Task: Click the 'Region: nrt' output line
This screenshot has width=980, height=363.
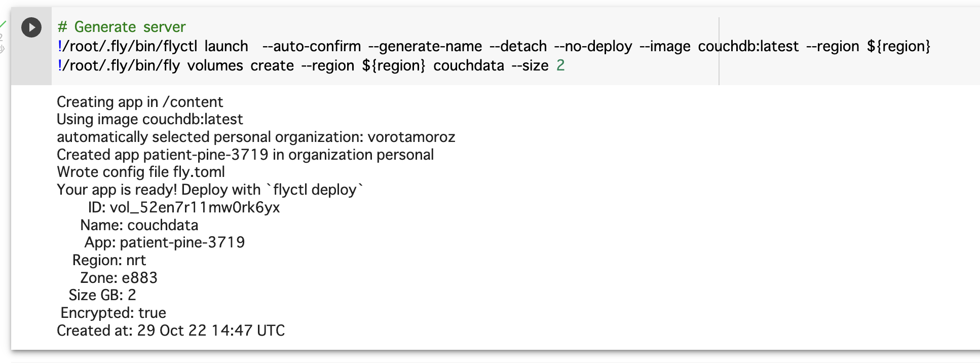Action: coord(109,260)
